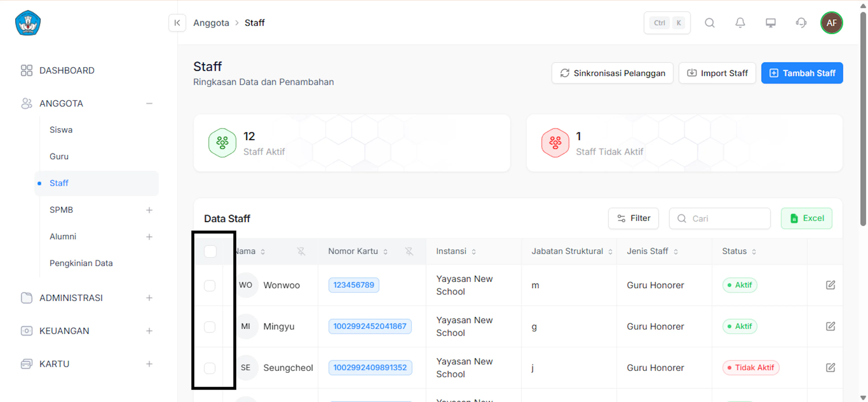Viewport: 868px width, 402px height.
Task: Click the school logo in the sidebar
Action: tap(28, 23)
